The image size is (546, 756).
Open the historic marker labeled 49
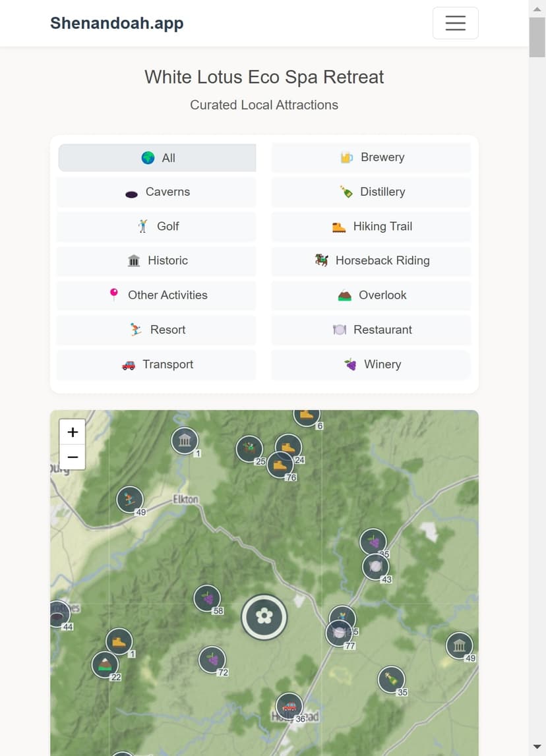pos(460,645)
